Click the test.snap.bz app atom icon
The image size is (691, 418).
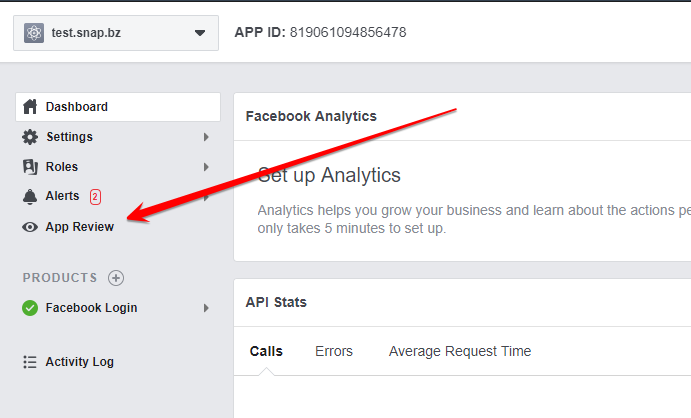34,33
